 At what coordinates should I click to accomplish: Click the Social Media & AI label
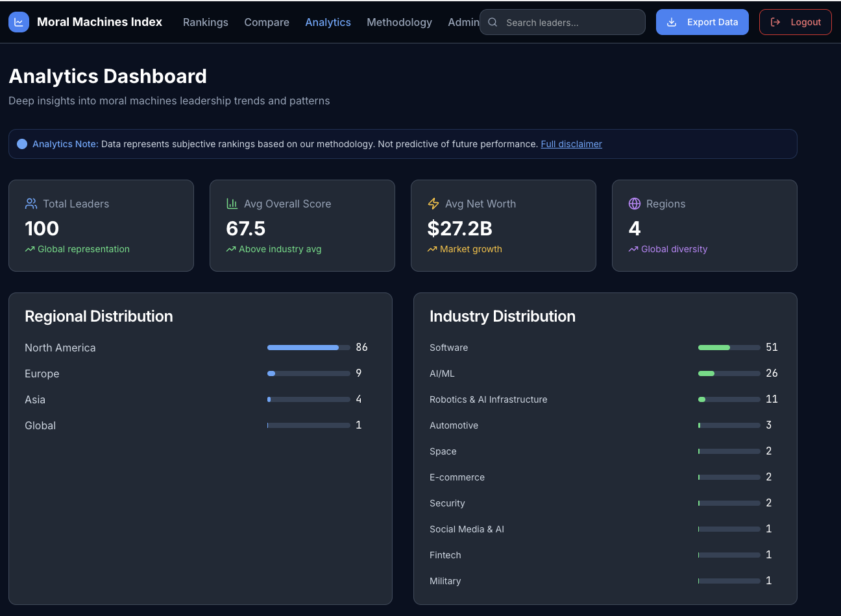pyautogui.click(x=467, y=529)
